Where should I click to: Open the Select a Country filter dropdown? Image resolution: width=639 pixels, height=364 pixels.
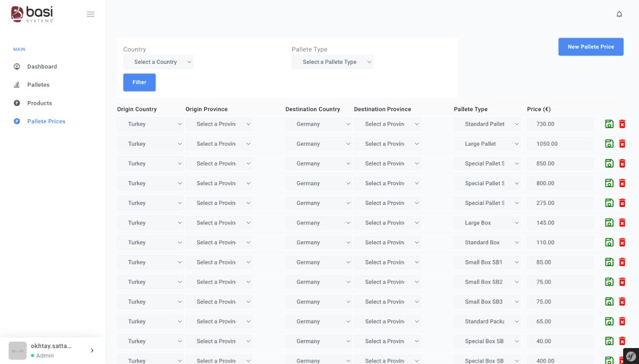pyautogui.click(x=158, y=62)
